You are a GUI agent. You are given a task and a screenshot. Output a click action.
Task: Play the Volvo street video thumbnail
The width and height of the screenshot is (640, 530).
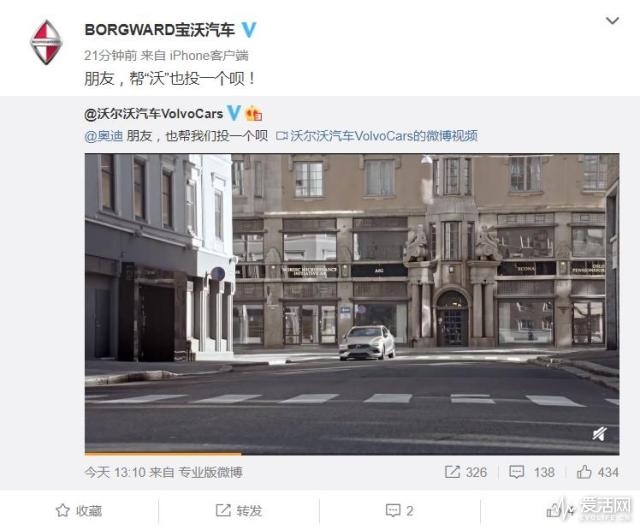pos(352,303)
